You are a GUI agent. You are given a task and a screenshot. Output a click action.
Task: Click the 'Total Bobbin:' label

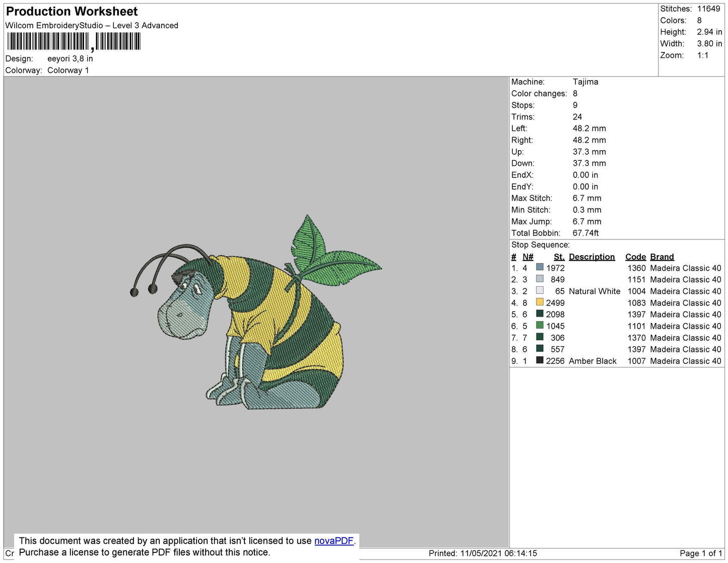point(536,233)
